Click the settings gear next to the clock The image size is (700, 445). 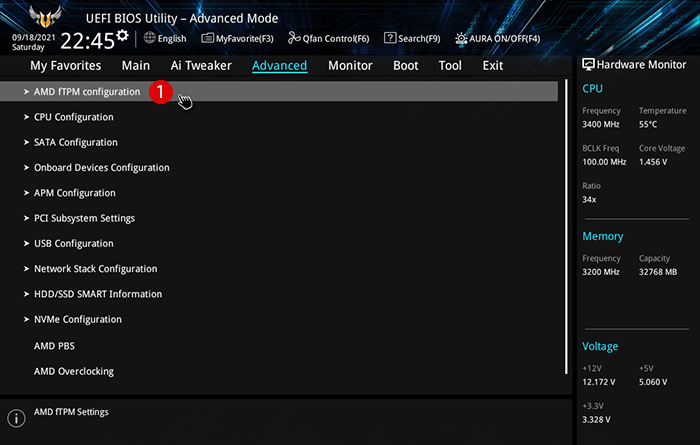[x=122, y=35]
